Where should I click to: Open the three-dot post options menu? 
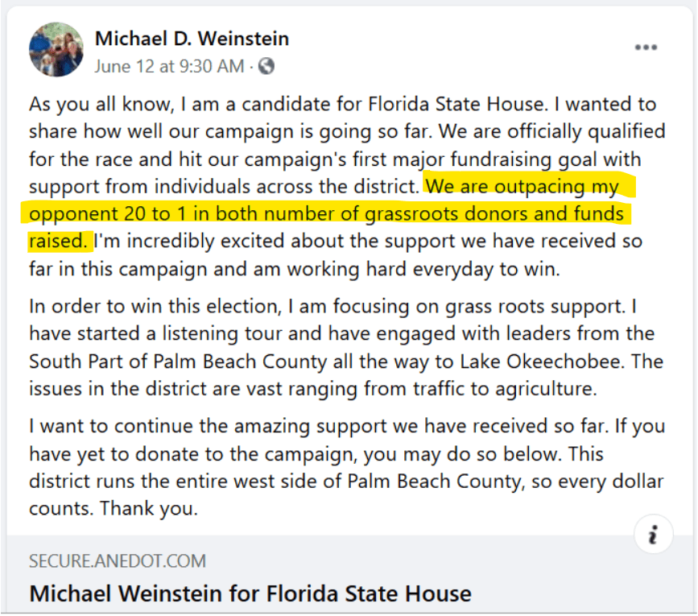pyautogui.click(x=646, y=48)
